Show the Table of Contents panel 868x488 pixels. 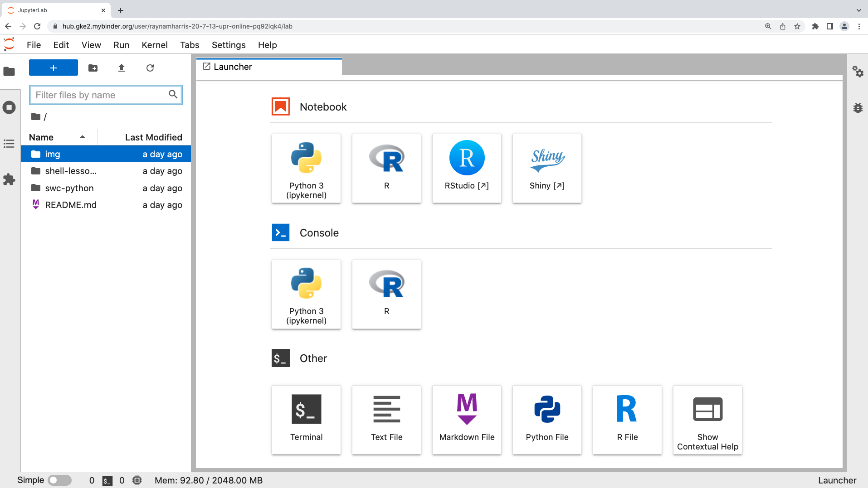[x=9, y=144]
